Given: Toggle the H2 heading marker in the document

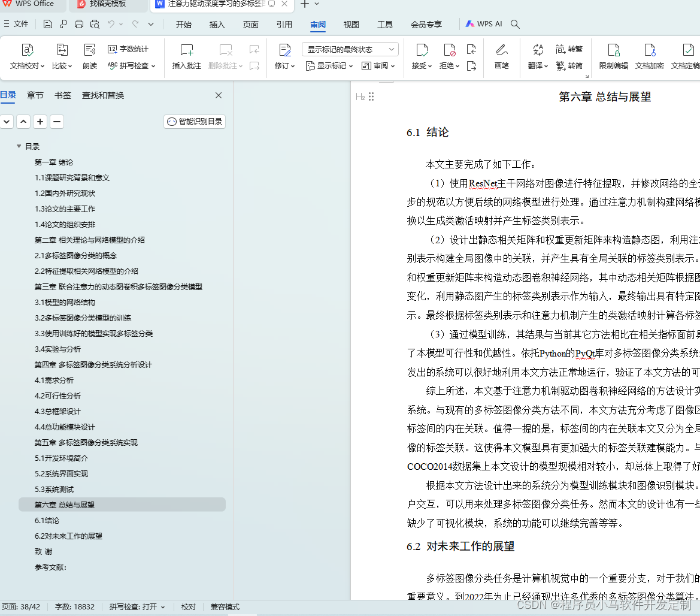Looking at the screenshot, I should (x=360, y=96).
